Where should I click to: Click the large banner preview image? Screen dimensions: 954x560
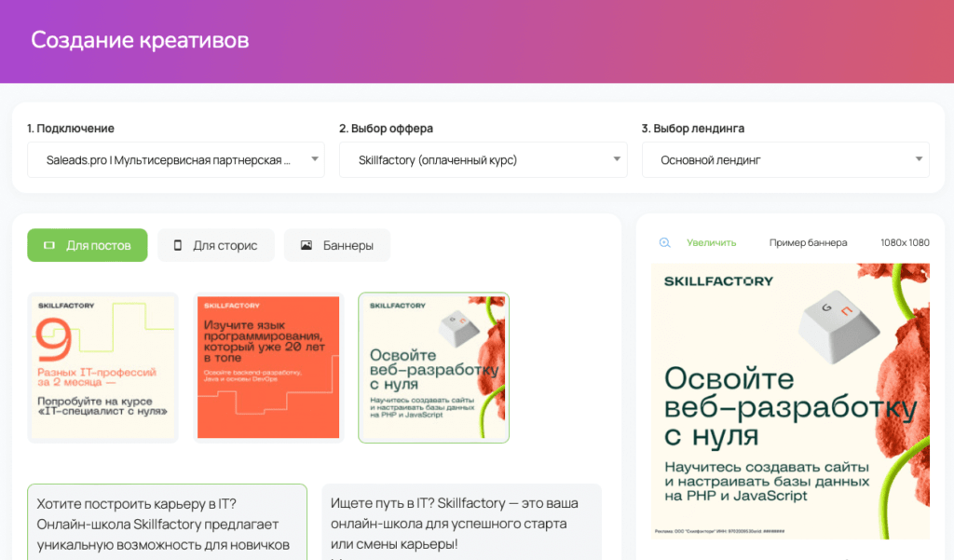pos(790,401)
